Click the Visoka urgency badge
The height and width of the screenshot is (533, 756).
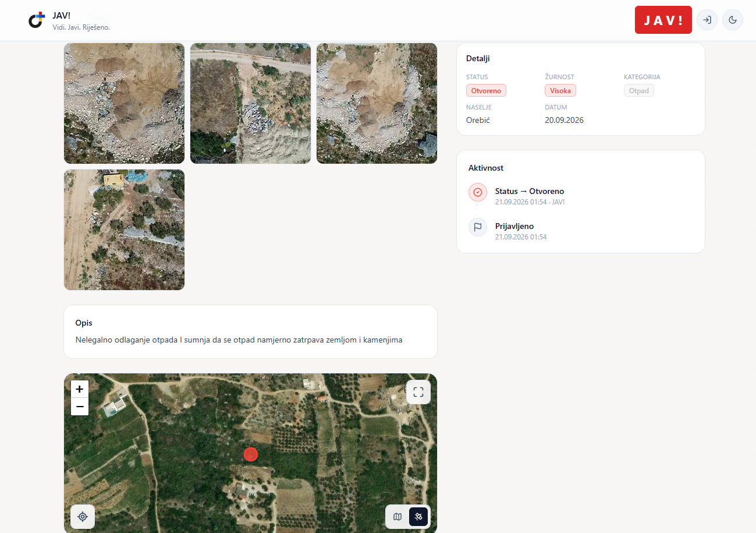(560, 91)
